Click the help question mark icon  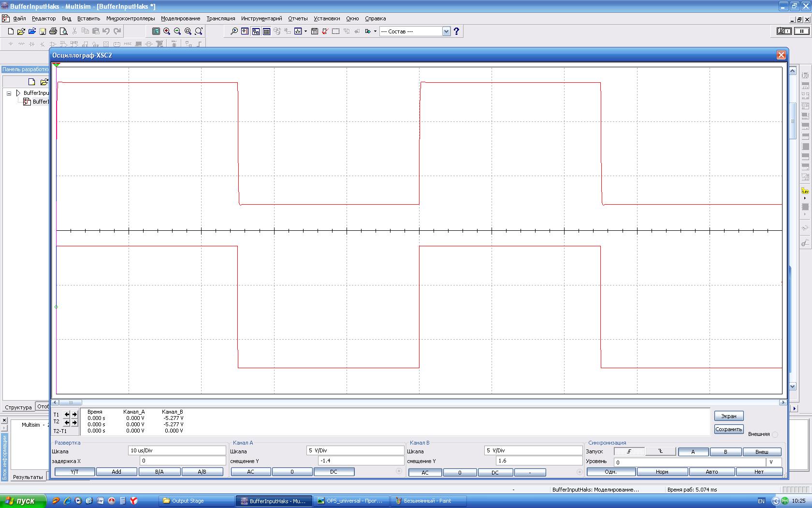coord(456,31)
